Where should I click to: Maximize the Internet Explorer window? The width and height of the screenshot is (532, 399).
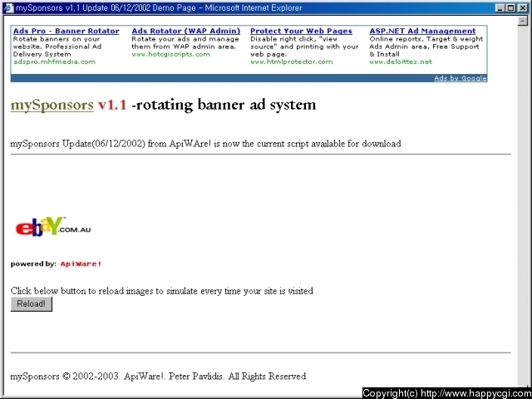(x=510, y=8)
